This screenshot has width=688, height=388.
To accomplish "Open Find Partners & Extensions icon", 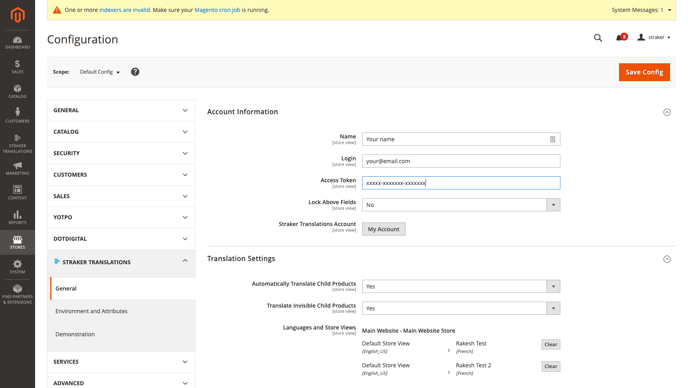I will [x=17, y=294].
